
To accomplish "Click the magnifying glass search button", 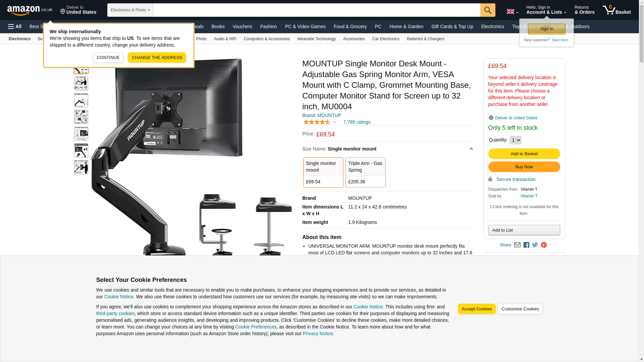I will [x=488, y=10].
